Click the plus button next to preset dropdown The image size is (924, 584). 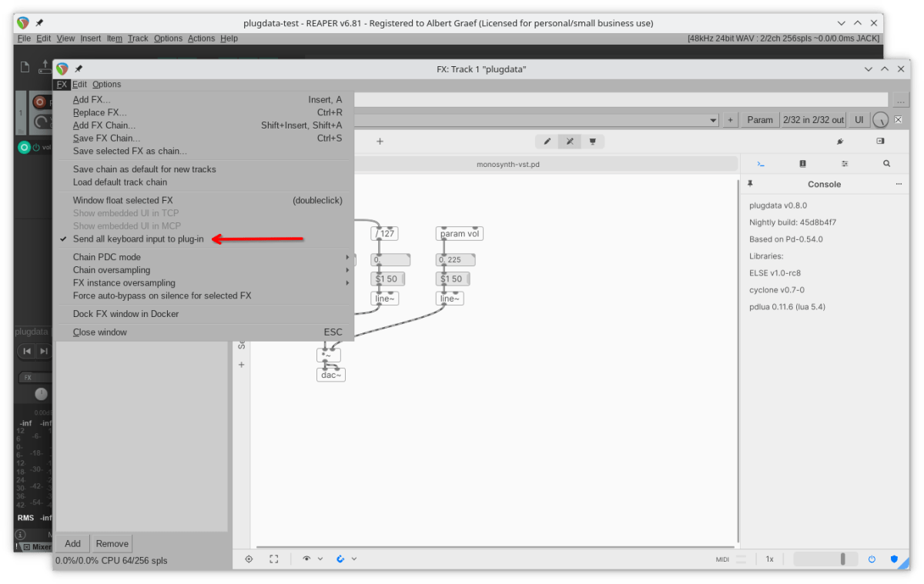[730, 120]
